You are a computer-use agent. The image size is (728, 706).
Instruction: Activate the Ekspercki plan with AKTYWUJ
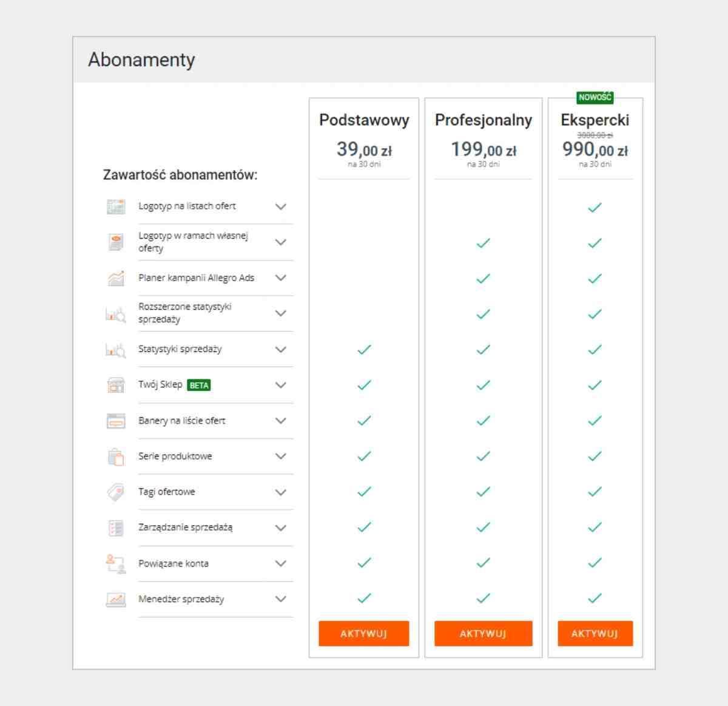pos(595,633)
